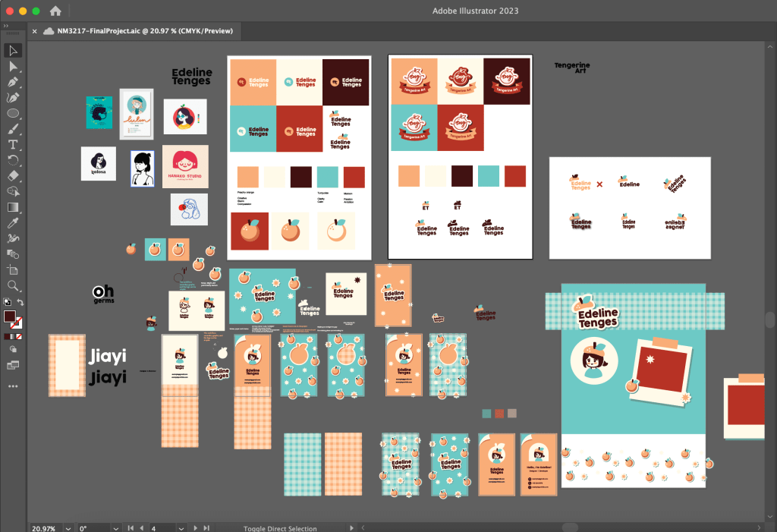
Task: Close the NM3217-FinalProject.aic tab
Action: [35, 31]
